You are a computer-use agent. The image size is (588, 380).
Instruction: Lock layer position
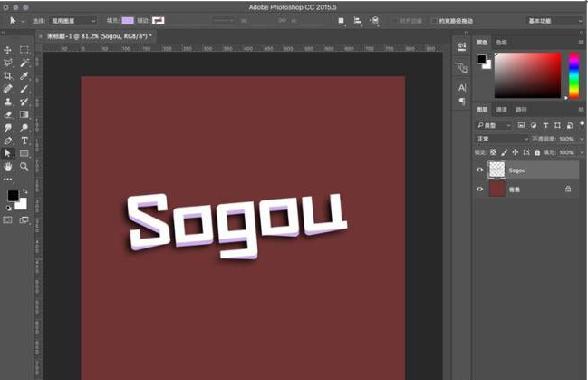(516, 152)
